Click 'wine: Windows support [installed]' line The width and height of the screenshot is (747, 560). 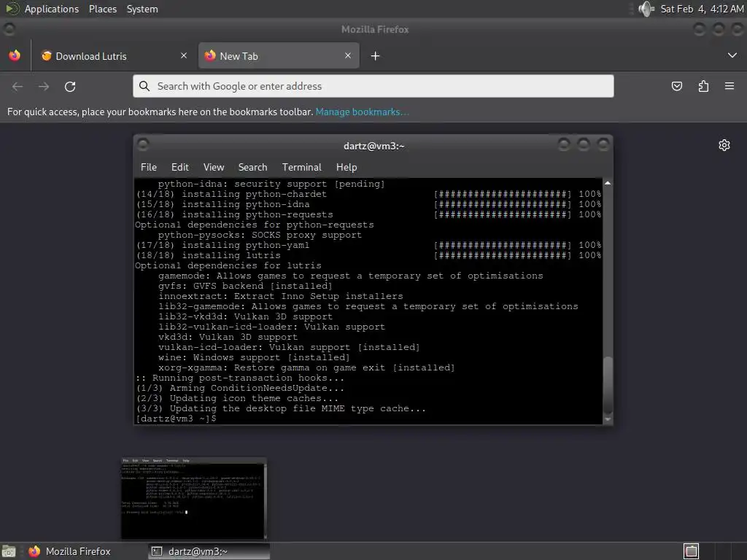pos(254,357)
